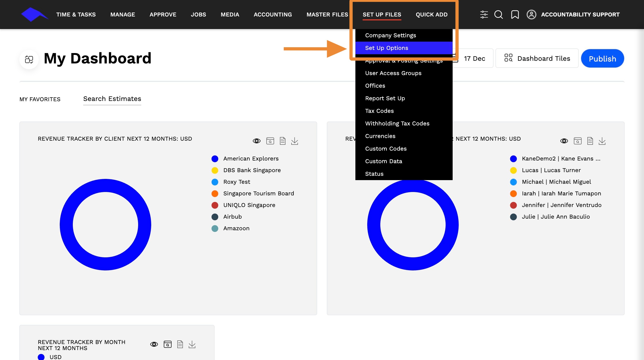Image resolution: width=644 pixels, height=360 pixels.
Task: Open search-window icon on Revenue by Client tile
Action: (270, 141)
